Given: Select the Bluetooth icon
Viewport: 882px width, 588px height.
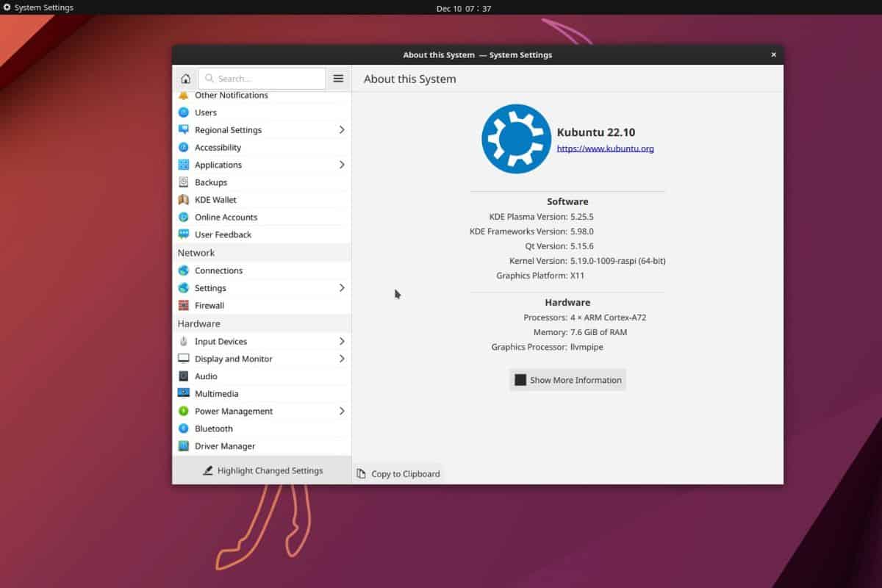Looking at the screenshot, I should coord(184,429).
